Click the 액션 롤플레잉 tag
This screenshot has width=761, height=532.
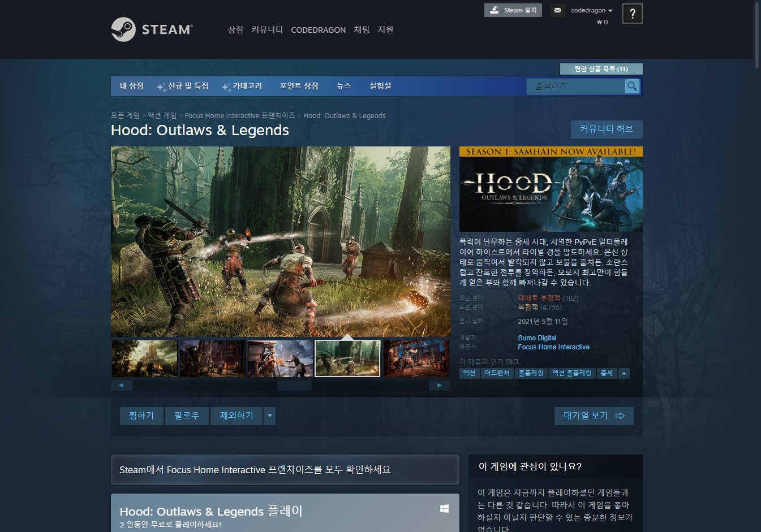tap(572, 373)
